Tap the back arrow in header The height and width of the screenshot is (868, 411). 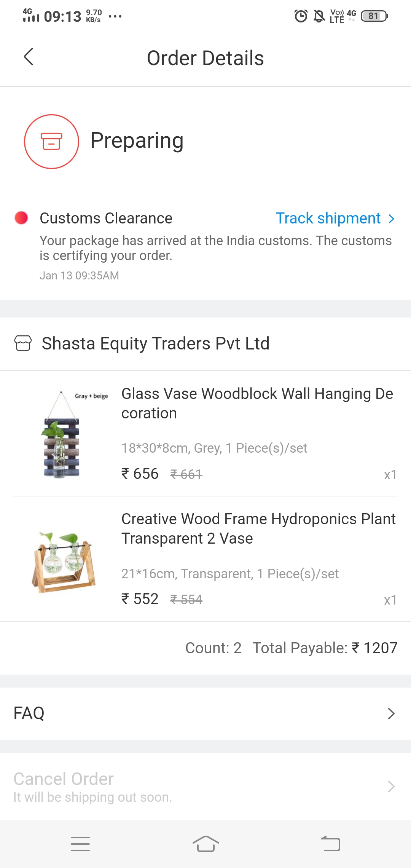[29, 57]
